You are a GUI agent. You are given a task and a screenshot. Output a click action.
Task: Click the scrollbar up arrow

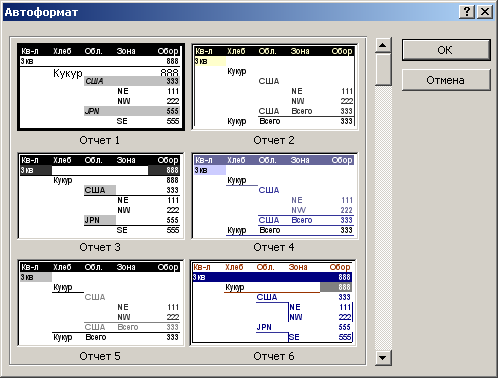point(383,45)
